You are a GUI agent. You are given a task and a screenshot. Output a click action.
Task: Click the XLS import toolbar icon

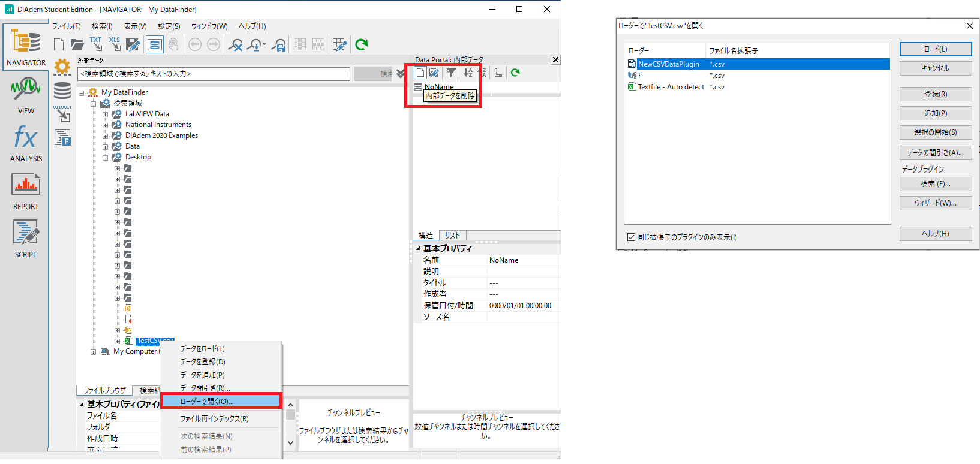tap(115, 44)
